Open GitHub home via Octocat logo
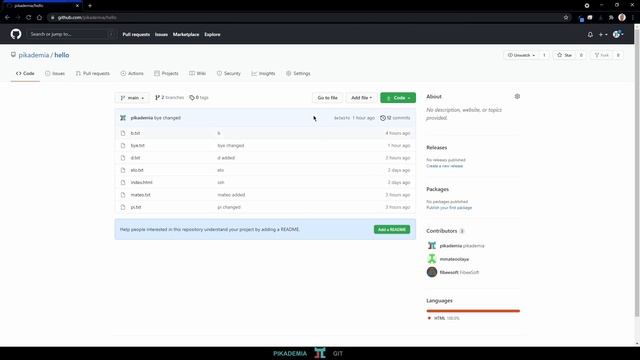 (x=16, y=34)
